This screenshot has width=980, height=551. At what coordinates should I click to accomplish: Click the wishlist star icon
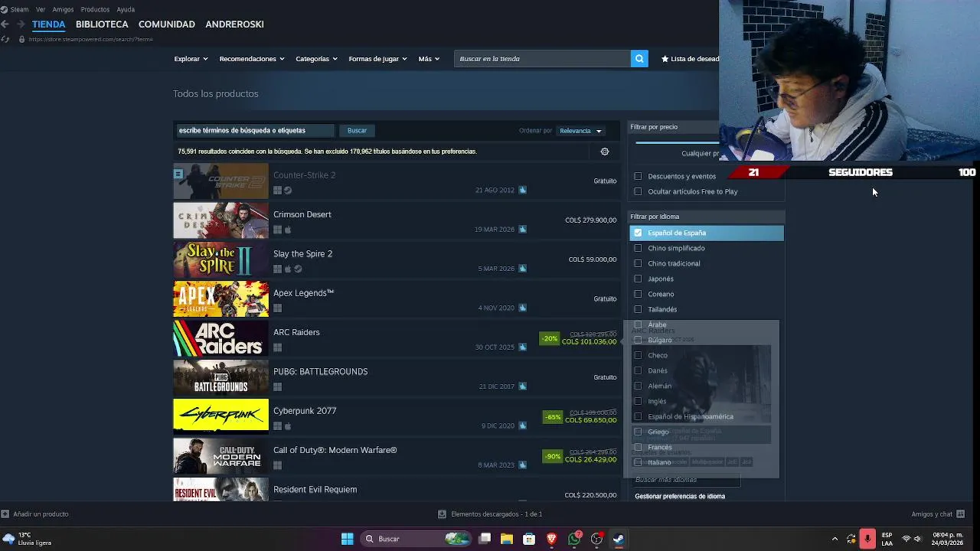tap(665, 59)
